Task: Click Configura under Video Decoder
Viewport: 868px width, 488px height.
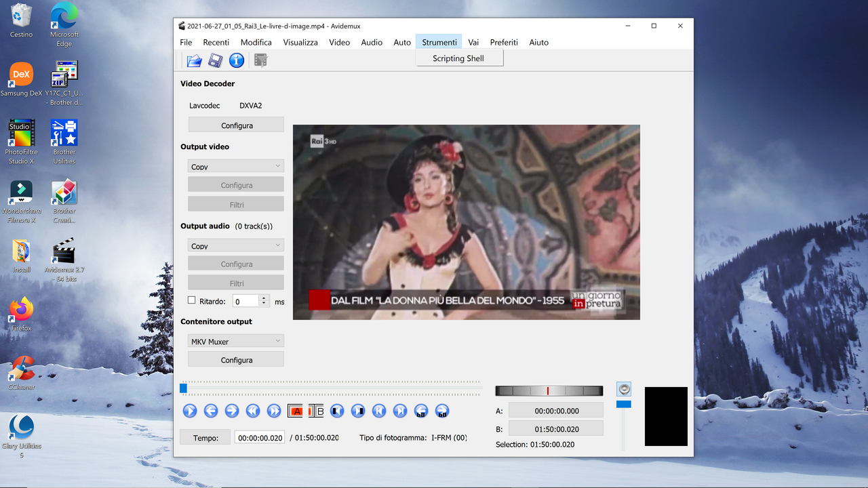Action: (236, 125)
